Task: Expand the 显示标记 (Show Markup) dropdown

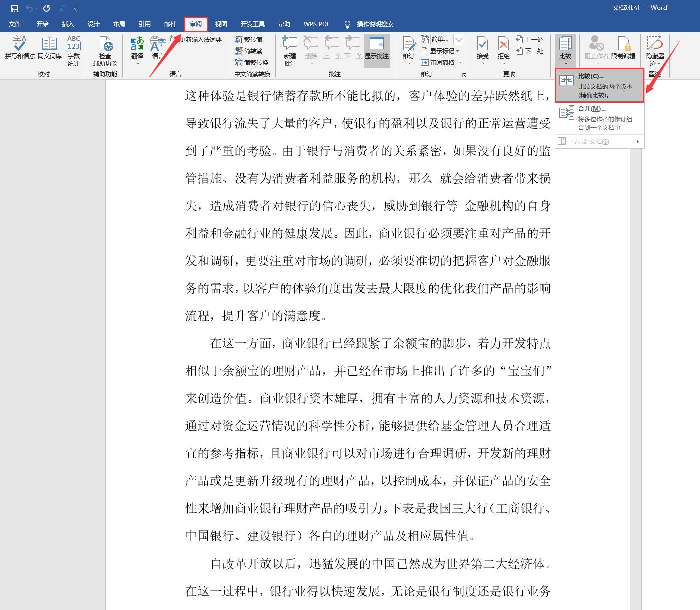Action: pos(442,51)
